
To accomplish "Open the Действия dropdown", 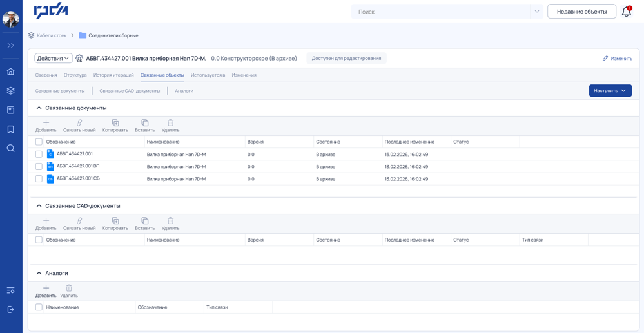I will pos(54,59).
